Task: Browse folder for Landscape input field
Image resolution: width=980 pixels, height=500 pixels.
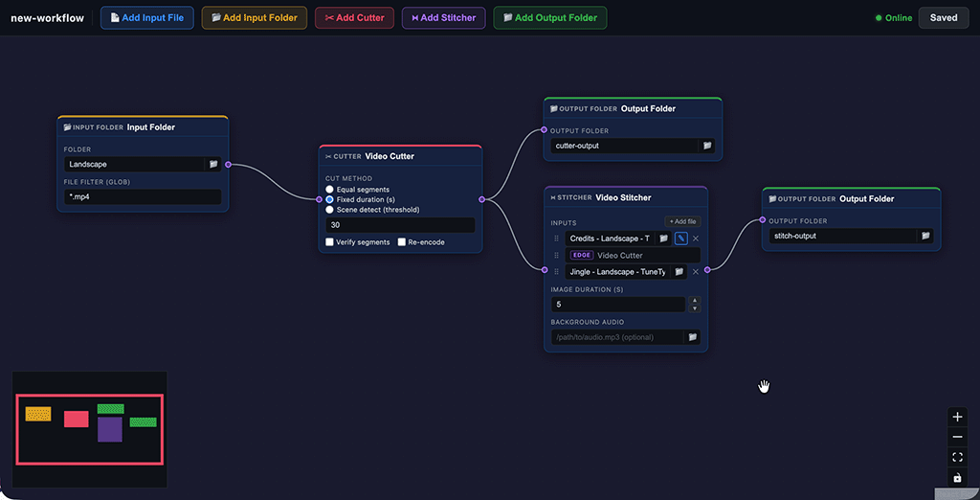Action: (213, 164)
